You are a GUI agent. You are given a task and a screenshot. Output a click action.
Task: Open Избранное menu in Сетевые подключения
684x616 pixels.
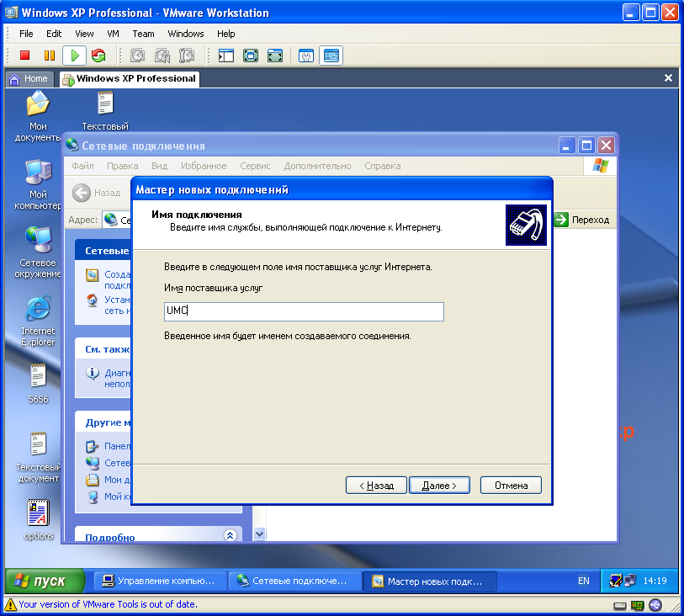pyautogui.click(x=204, y=167)
